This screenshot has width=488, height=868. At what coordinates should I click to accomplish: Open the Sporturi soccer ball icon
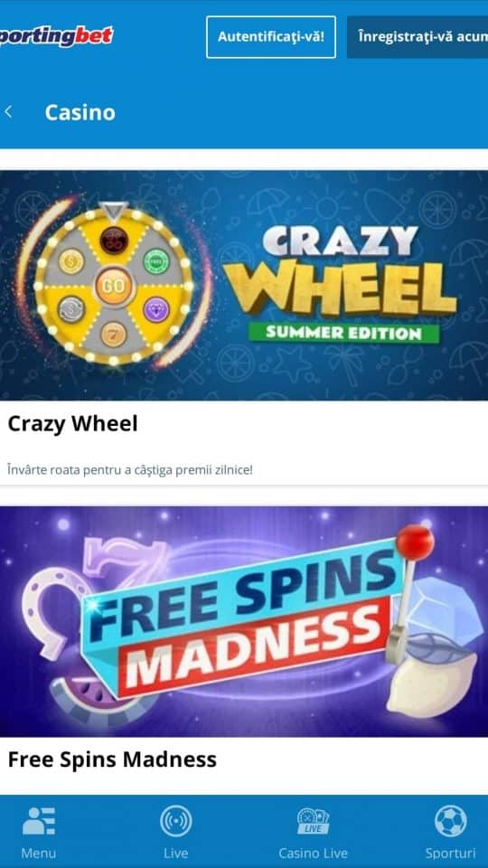(x=450, y=821)
